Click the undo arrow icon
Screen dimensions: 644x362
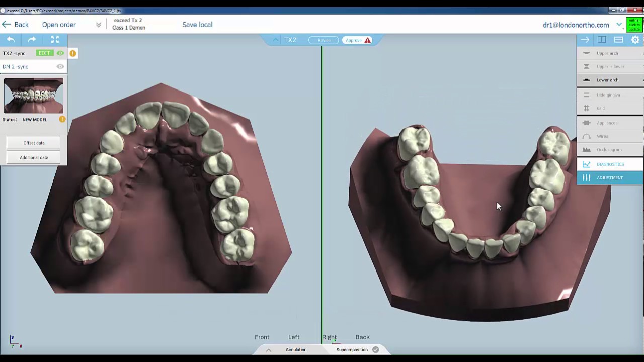(x=11, y=39)
